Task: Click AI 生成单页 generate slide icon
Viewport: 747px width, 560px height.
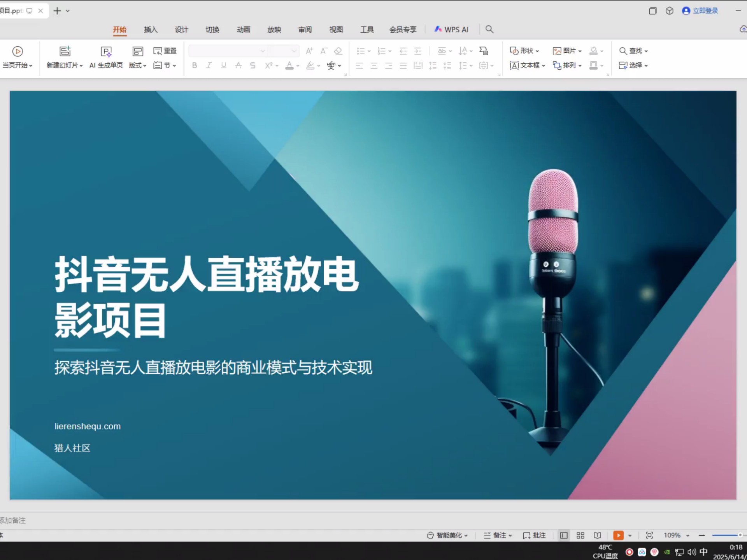Action: [106, 51]
